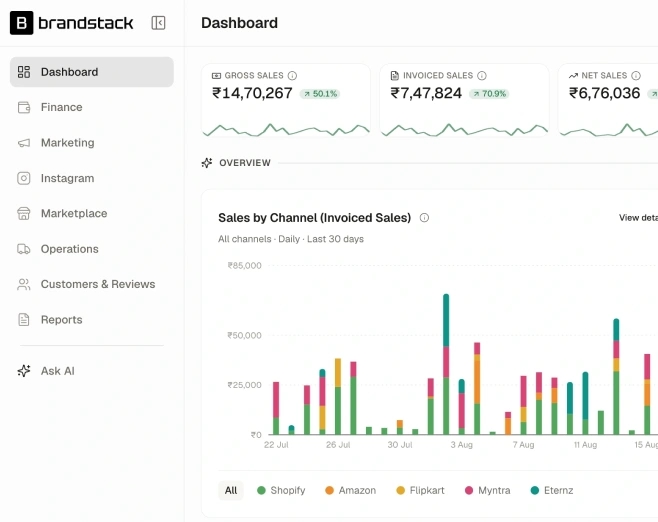Click the Marketing megaphone icon
This screenshot has height=522, width=658.
[24, 143]
